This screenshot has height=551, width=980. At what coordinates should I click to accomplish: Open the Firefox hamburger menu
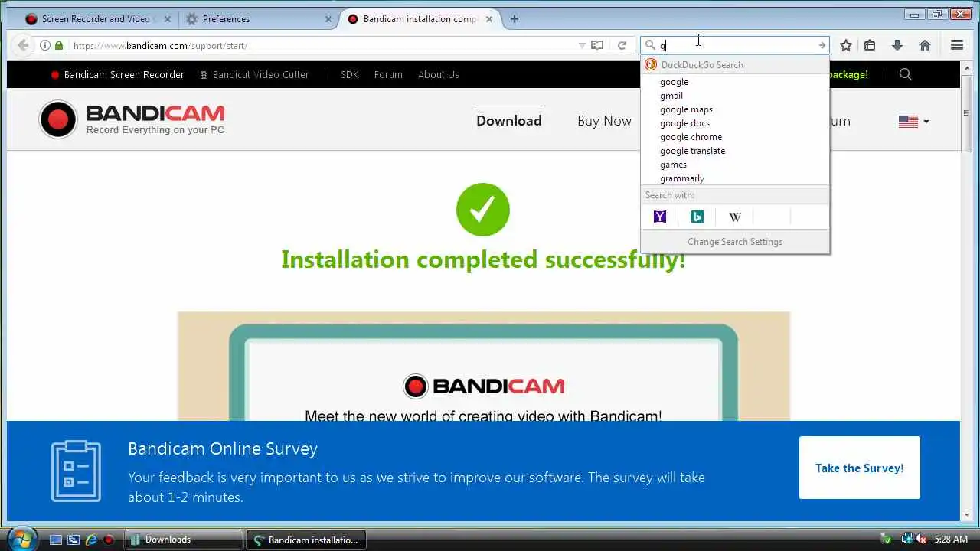tap(957, 45)
